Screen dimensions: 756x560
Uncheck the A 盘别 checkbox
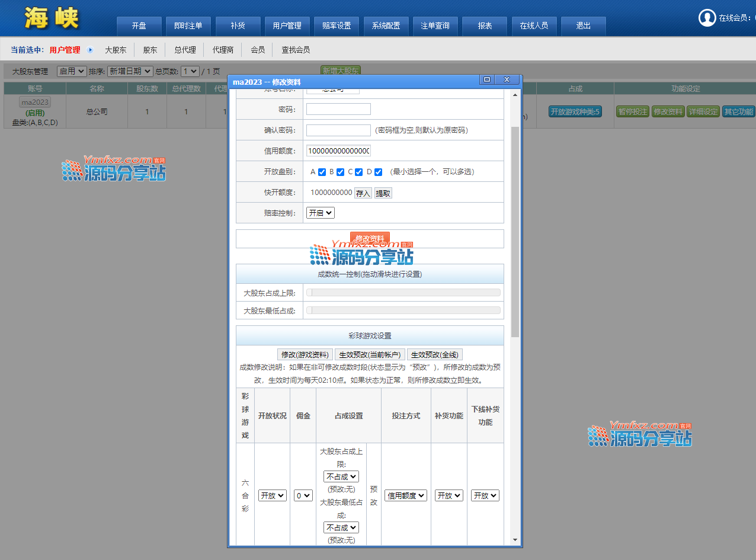coord(322,172)
